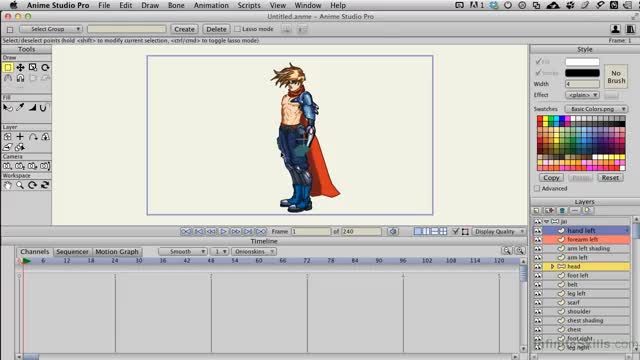Select the Pan Workspace hand tool

[x=7, y=185]
